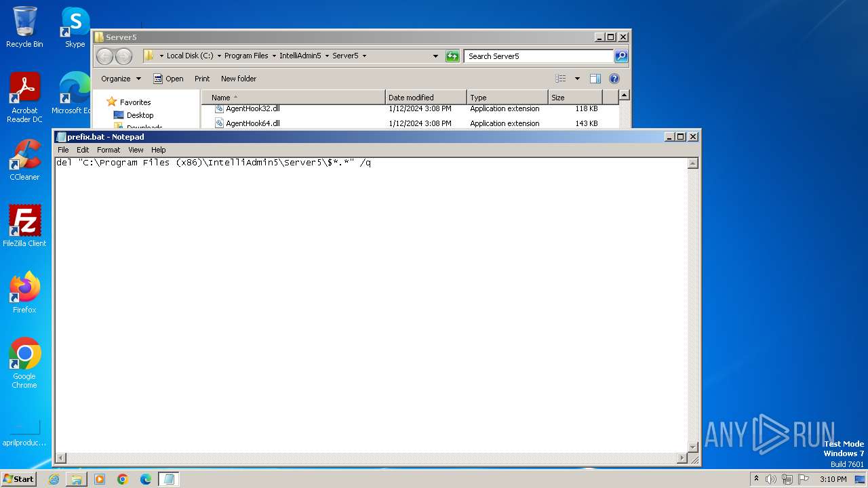Image resolution: width=868 pixels, height=488 pixels.
Task: Open Acrobat Reader DC shortcut
Action: [24, 98]
